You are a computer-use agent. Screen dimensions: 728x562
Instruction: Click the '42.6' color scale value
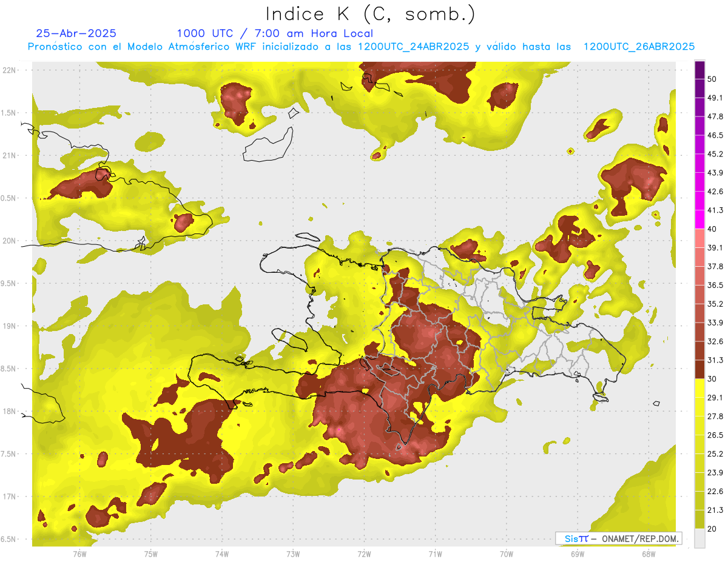[715, 192]
